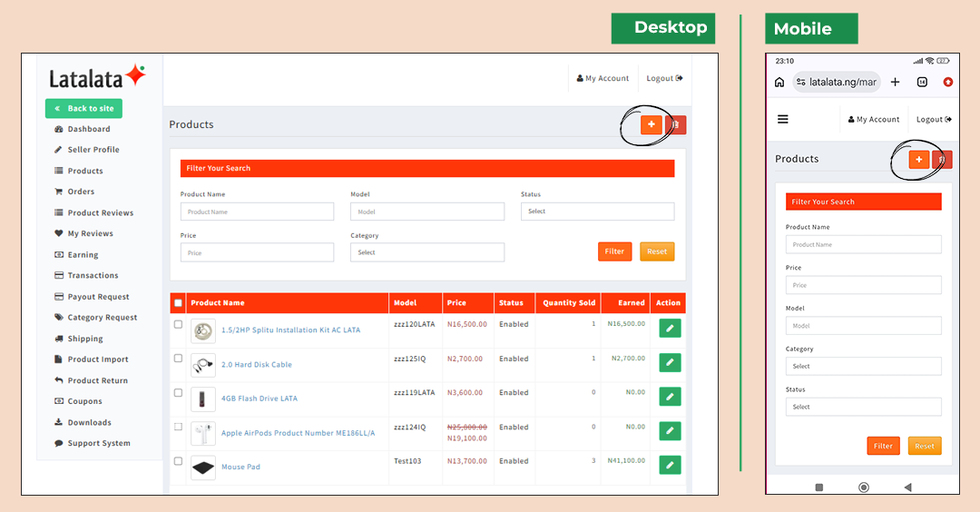The height and width of the screenshot is (512, 980).
Task: Check the Mouse Pad row checkbox
Action: 178,461
